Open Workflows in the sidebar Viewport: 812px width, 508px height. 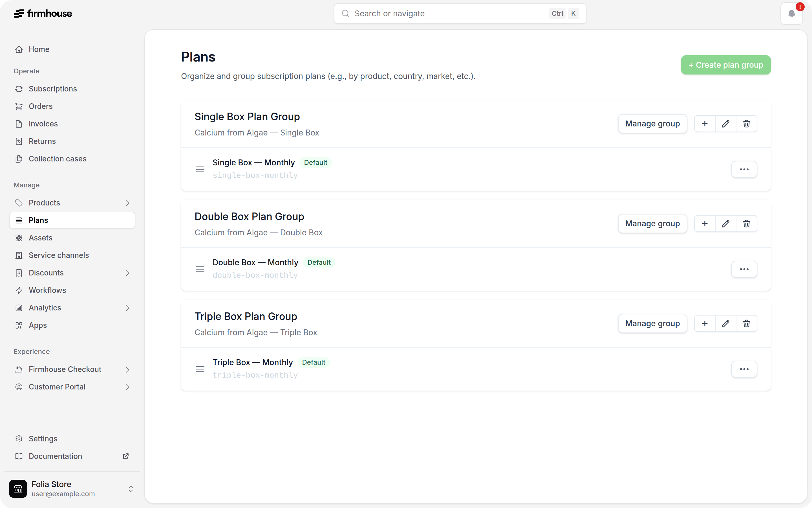72,290
